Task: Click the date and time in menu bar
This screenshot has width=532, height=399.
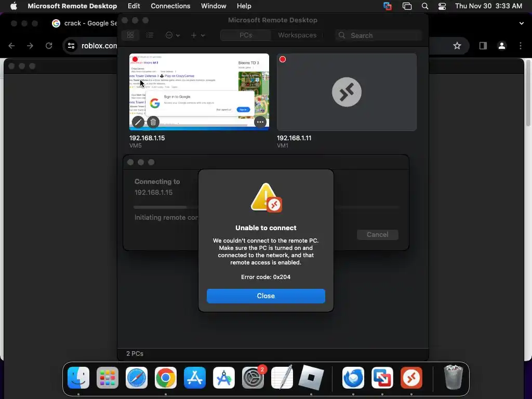Action: [x=488, y=6]
